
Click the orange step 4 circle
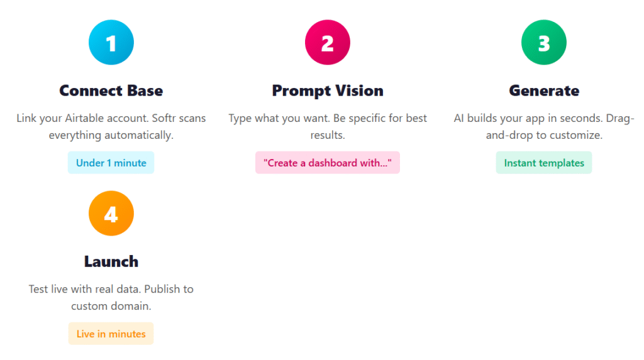pyautogui.click(x=111, y=214)
